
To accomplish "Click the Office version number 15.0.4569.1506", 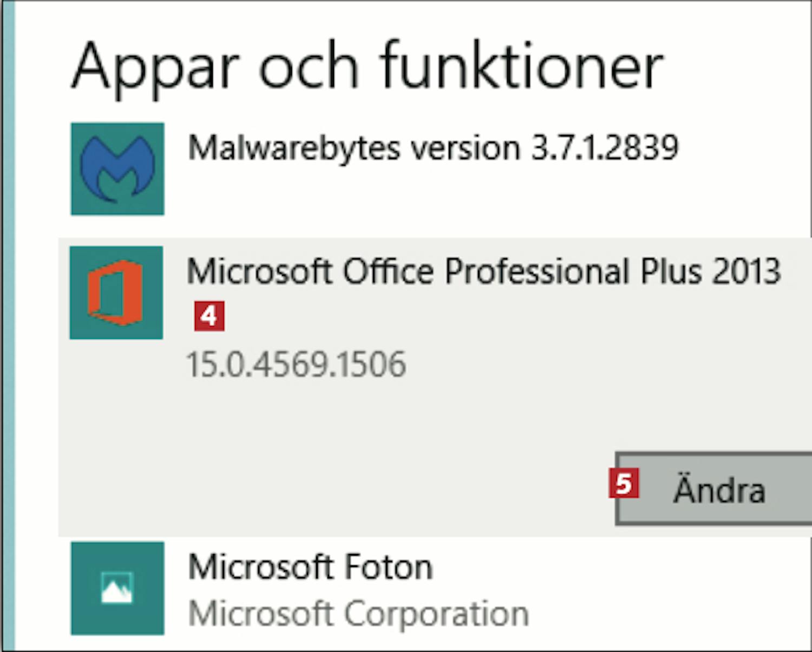I will point(296,364).
